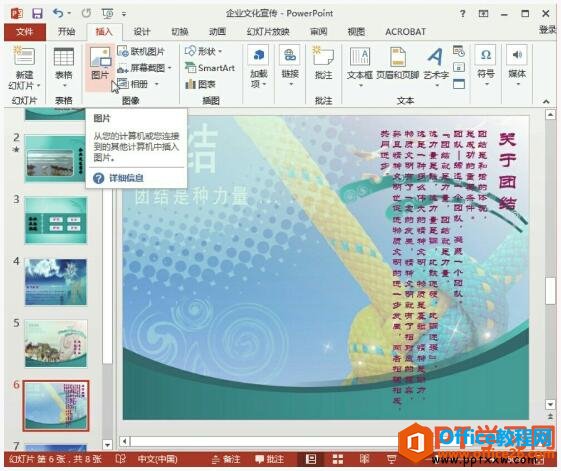Click the spell check icon in status bar
This screenshot has width=561, height=471.
[121, 459]
